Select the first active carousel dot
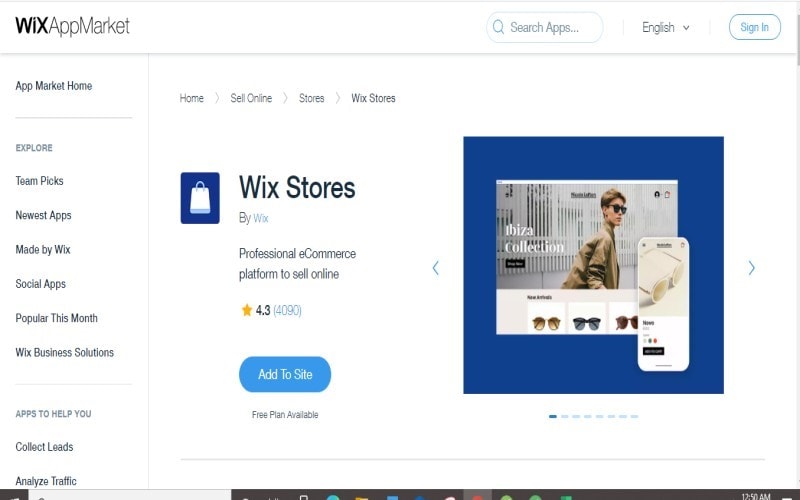Screen dimensions: 800x500 (553, 416)
